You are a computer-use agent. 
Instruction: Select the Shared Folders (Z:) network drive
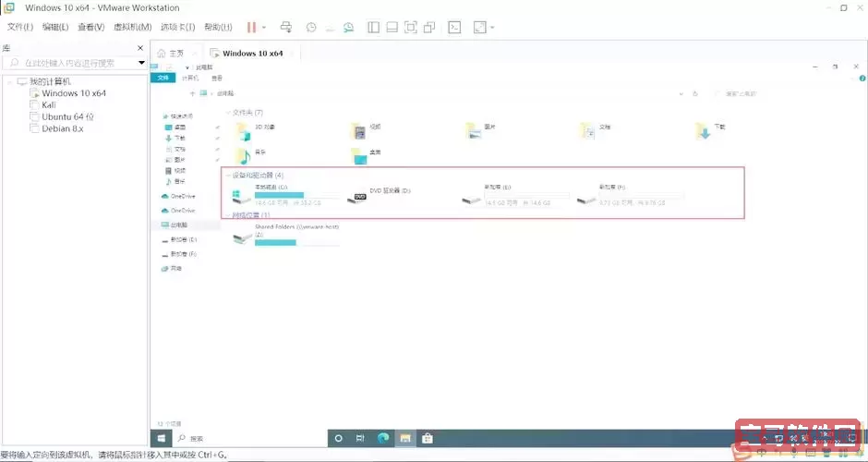[x=285, y=235]
